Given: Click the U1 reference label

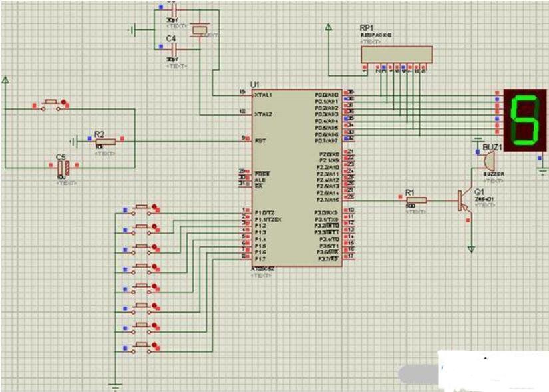Looking at the screenshot, I should [x=255, y=85].
